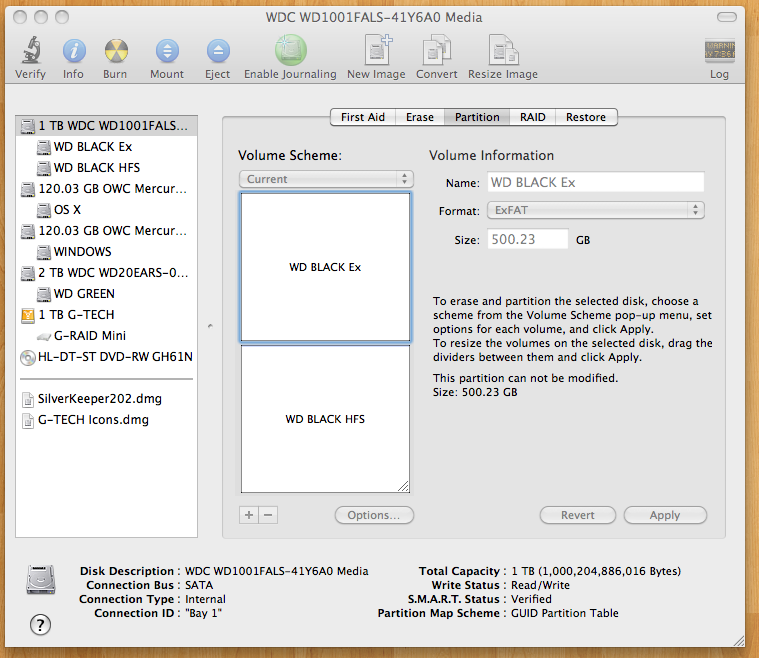The height and width of the screenshot is (658, 759).
Task: Click the Verify microscope icon
Action: tap(30, 50)
